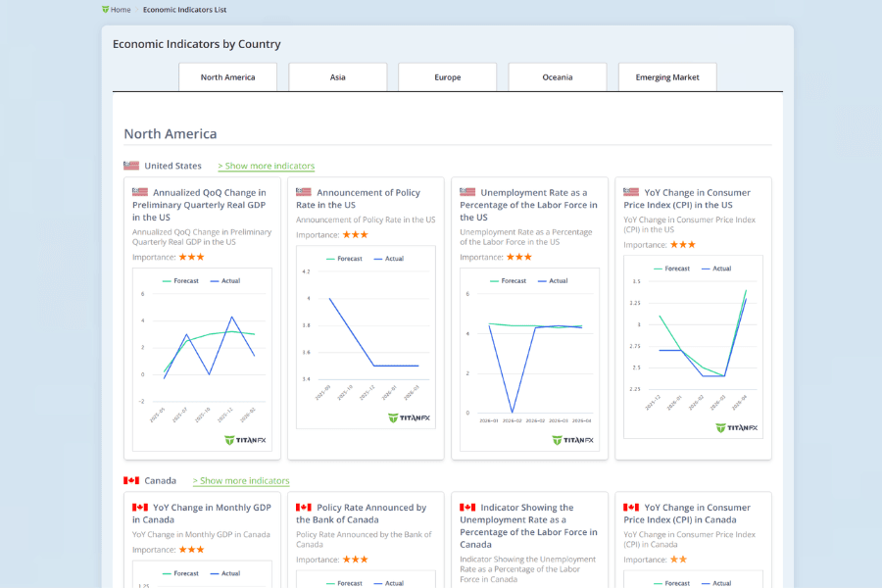Switch to the Asia tab
This screenshot has width=882, height=588.
pos(337,77)
